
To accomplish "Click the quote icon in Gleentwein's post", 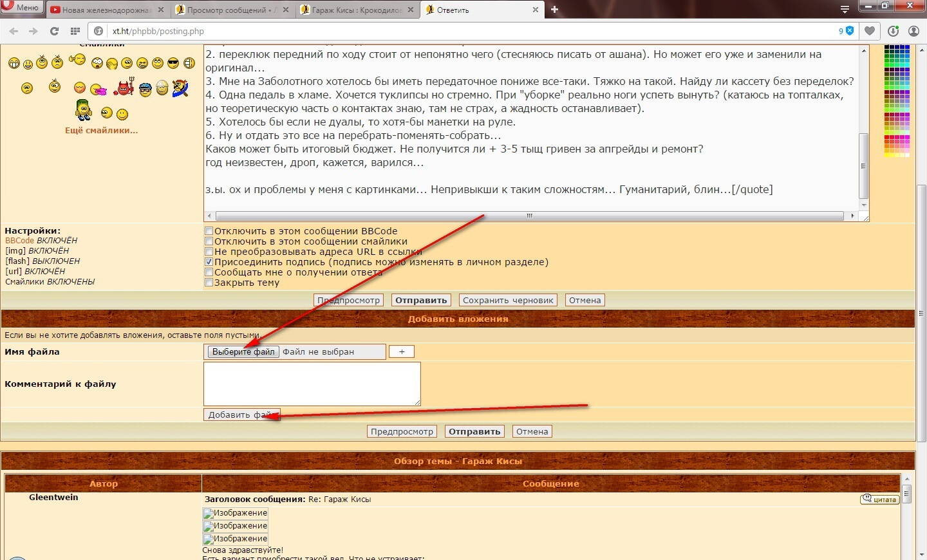I will [879, 499].
